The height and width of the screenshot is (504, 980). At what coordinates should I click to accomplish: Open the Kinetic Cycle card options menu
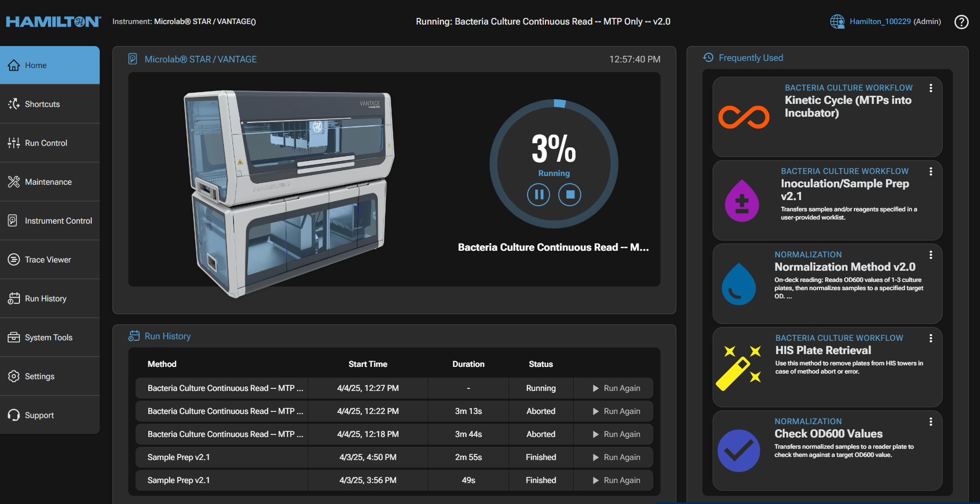(x=930, y=88)
